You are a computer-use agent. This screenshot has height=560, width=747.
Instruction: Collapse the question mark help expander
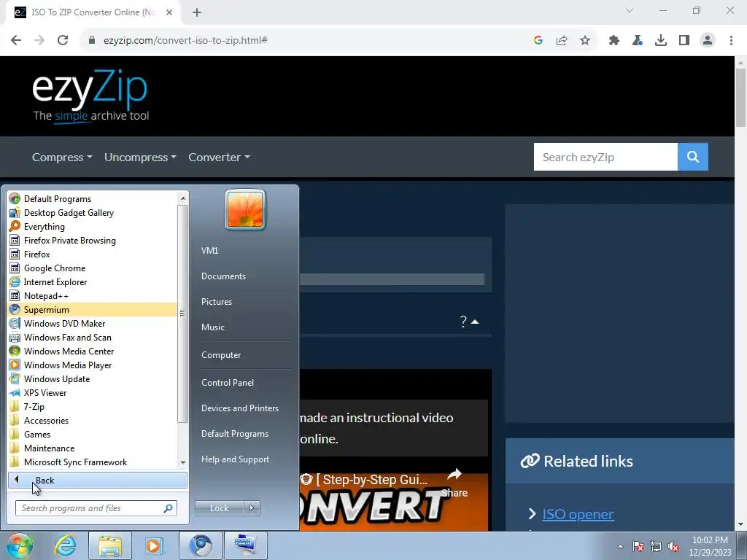(x=469, y=322)
